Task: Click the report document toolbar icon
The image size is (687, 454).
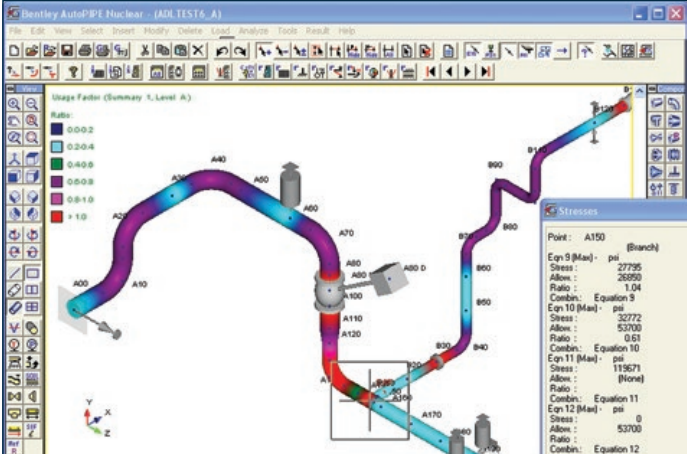Action: 448,51
